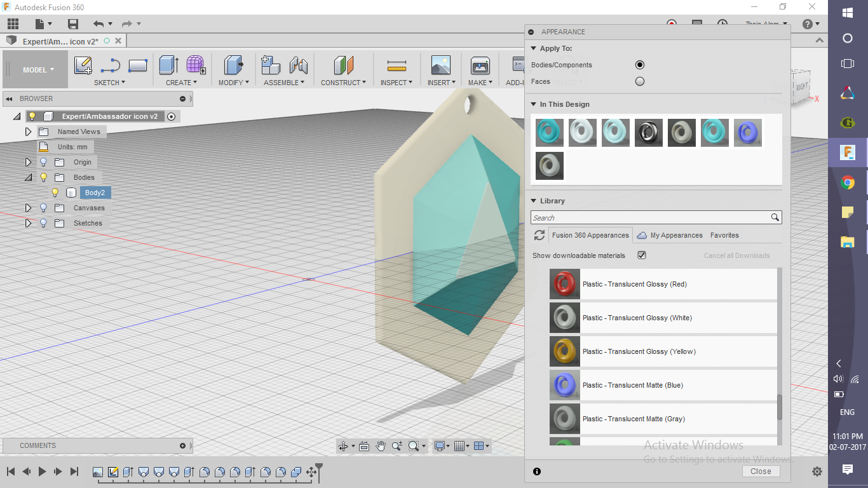Open the data panel grid icon
This screenshot has height=488, width=868.
click(x=13, y=24)
